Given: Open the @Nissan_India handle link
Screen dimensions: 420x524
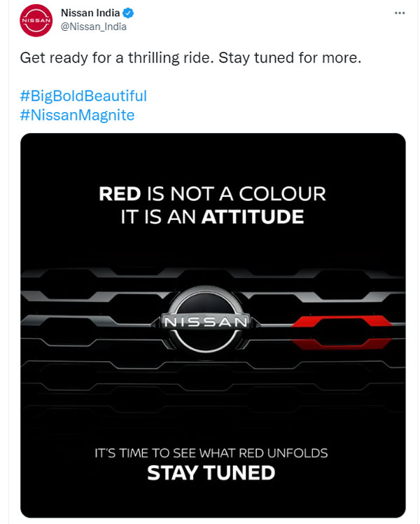Looking at the screenshot, I should [94, 27].
